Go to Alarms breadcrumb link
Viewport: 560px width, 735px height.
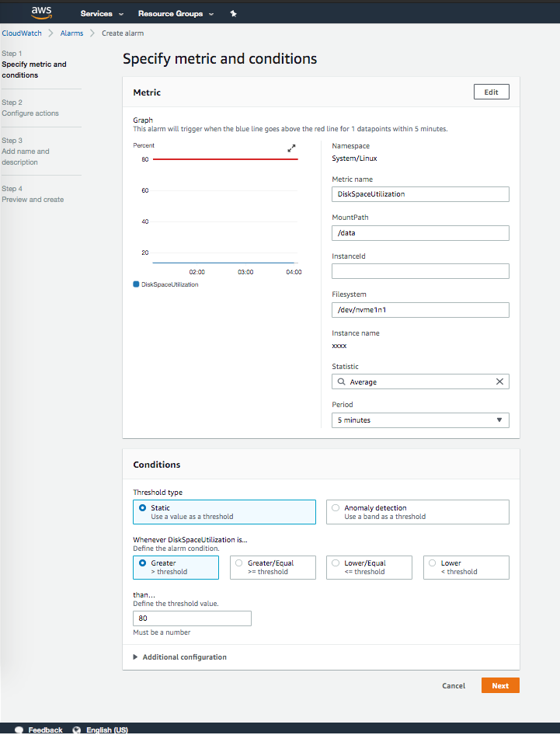pos(72,33)
